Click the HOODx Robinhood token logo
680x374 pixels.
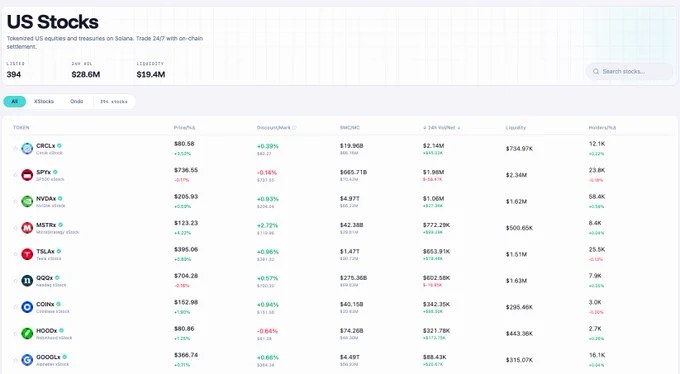(x=27, y=334)
